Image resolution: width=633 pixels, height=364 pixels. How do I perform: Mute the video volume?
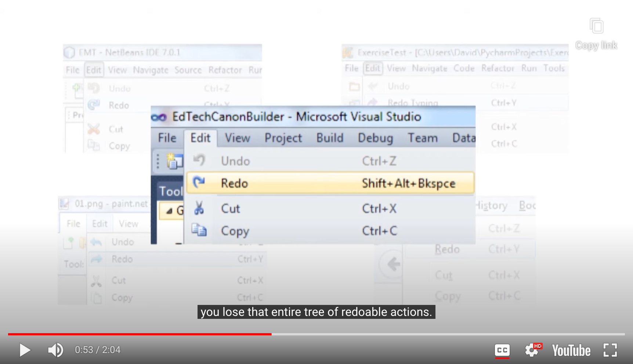(55, 350)
